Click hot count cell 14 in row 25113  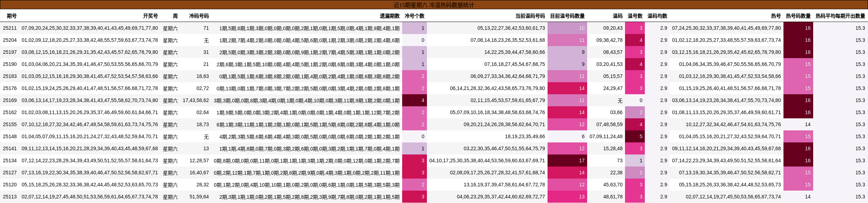pyautogui.click(x=798, y=197)
